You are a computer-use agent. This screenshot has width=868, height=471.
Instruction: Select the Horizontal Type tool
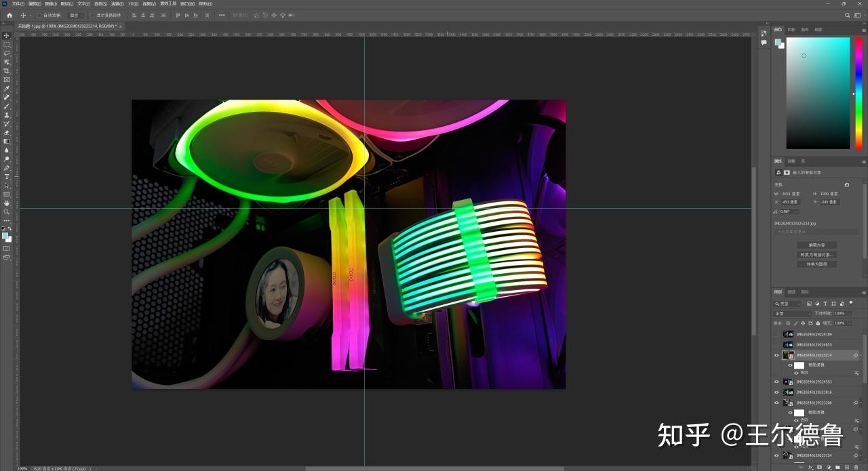point(7,176)
